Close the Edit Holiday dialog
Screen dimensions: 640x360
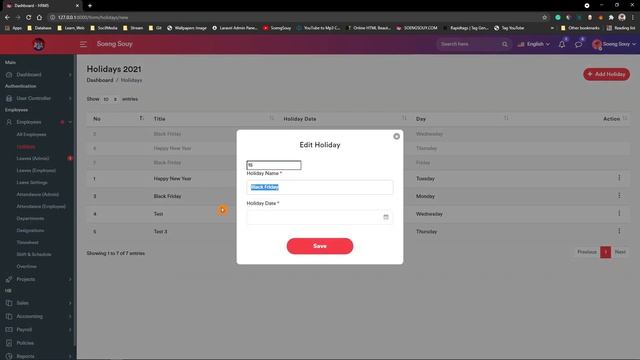point(396,136)
